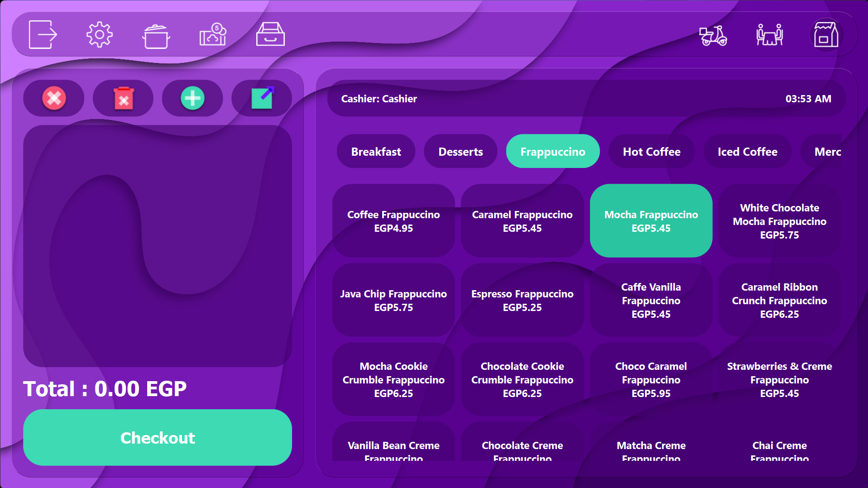Click the Total : 0.00 EGP text

click(105, 389)
